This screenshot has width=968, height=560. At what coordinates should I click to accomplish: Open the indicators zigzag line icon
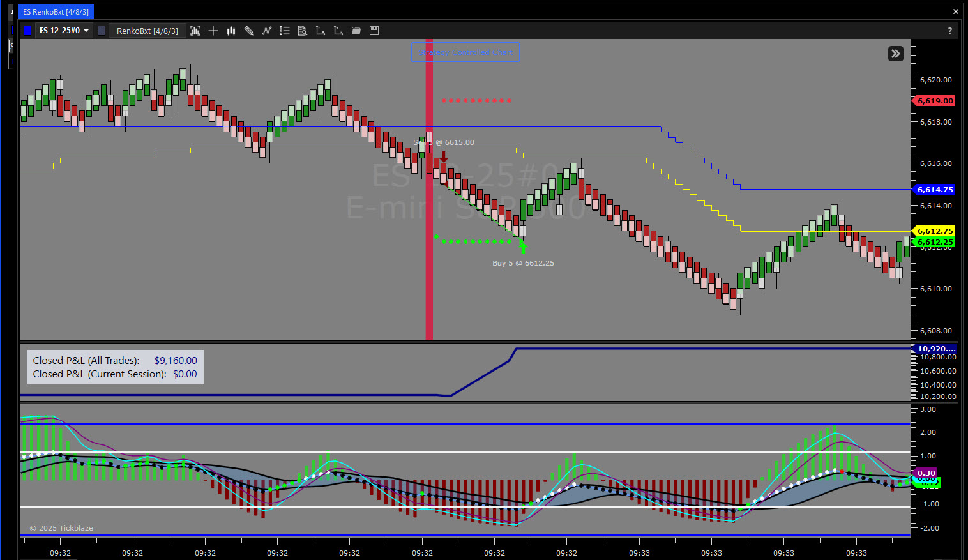267,31
